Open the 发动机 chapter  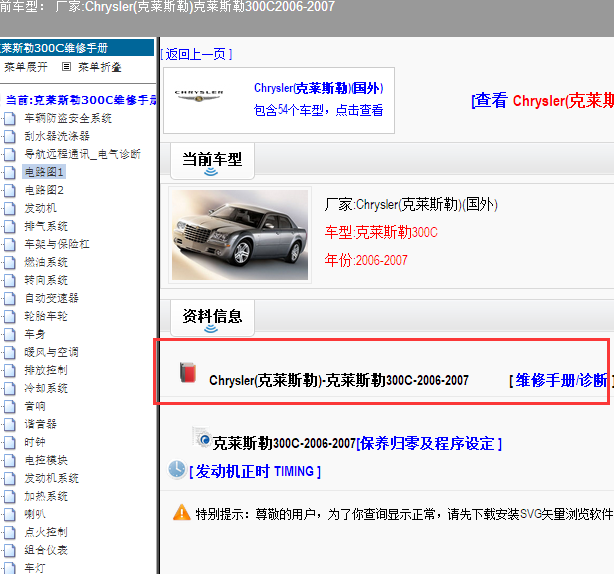tap(40, 208)
